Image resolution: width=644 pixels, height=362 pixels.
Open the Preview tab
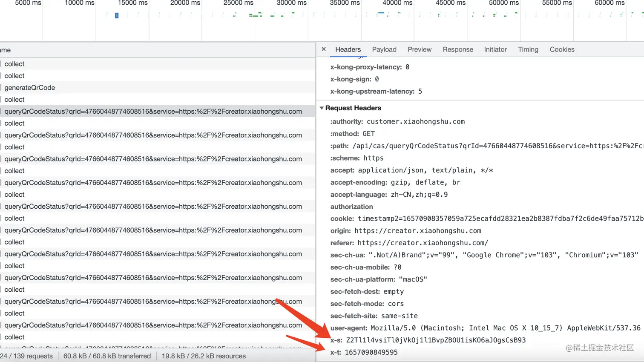[420, 49]
